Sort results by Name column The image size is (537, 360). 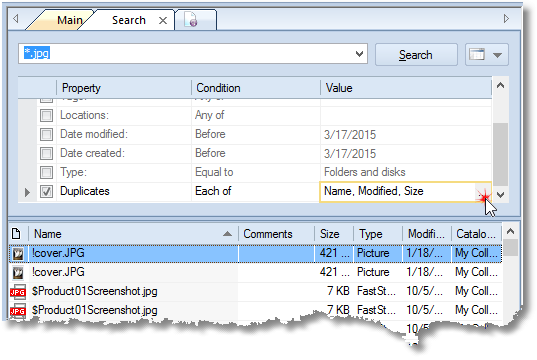[133, 234]
